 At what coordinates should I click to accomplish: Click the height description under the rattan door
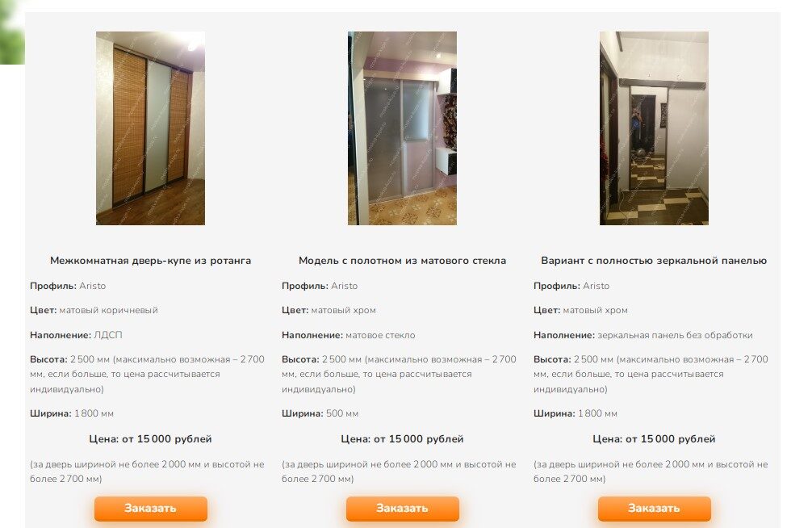(x=148, y=374)
